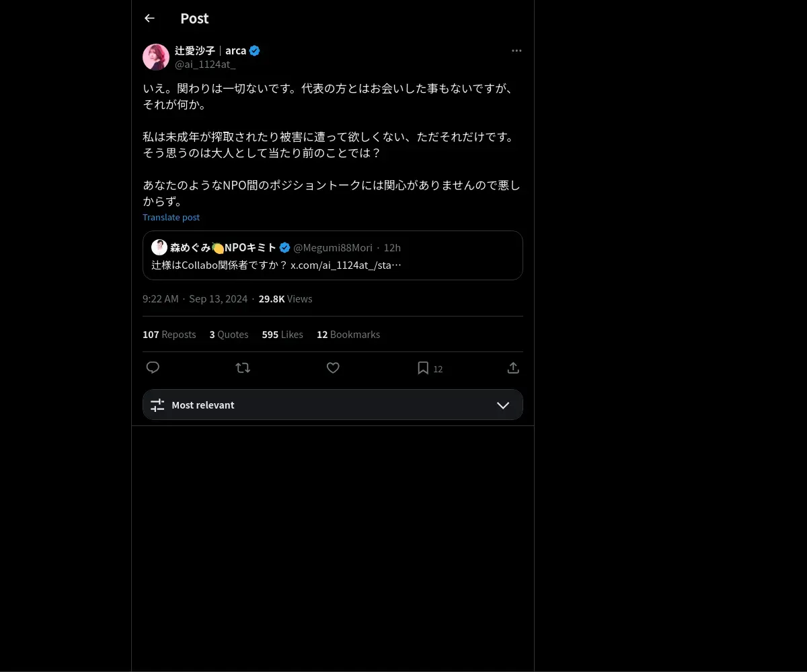Click the @ai_1124at_ username handle

(x=205, y=65)
